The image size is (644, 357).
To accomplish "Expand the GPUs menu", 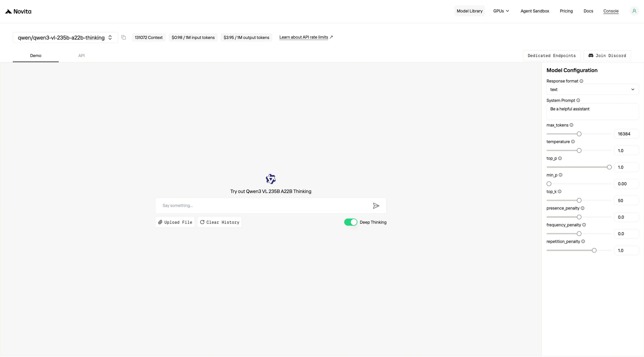I will point(501,11).
